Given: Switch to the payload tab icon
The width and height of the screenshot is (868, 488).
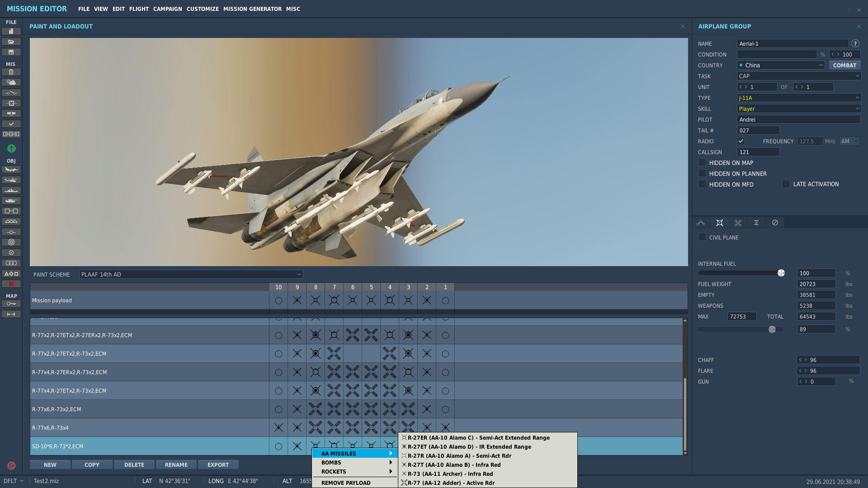Looking at the screenshot, I should (x=720, y=223).
